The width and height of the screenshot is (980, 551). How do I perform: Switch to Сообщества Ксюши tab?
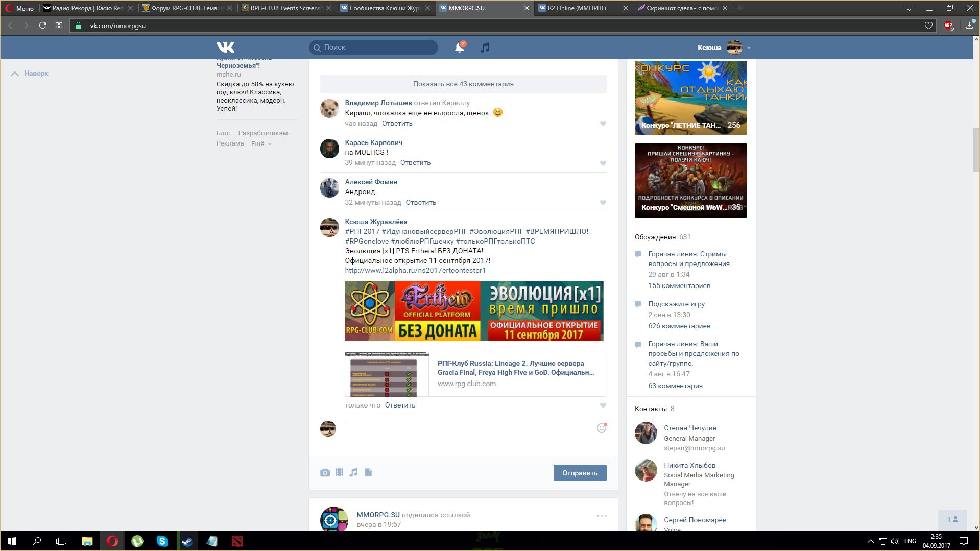pyautogui.click(x=385, y=8)
